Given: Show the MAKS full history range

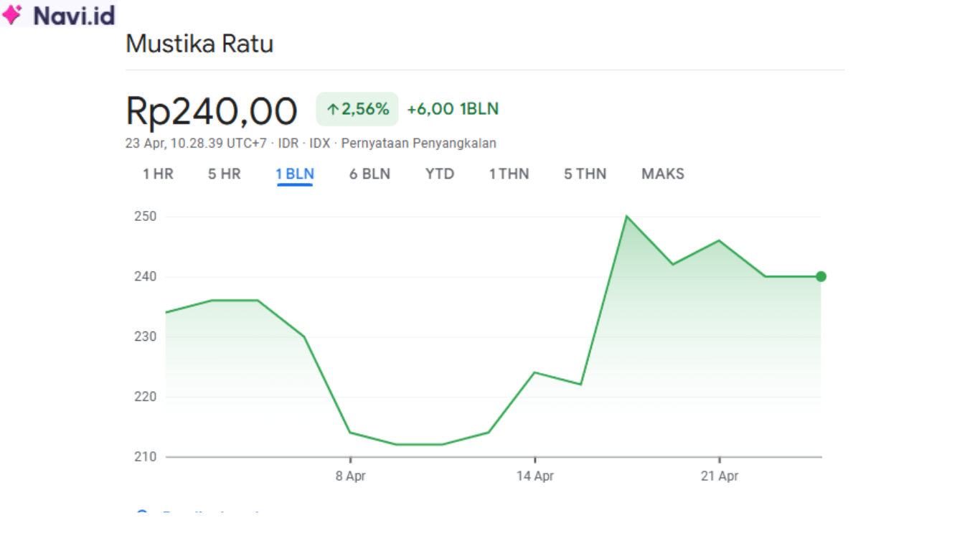Looking at the screenshot, I should pyautogui.click(x=663, y=174).
